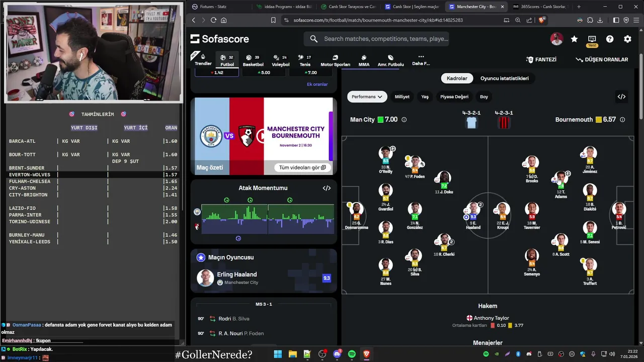The image size is (644, 362).
Task: Open embed code icon above the lineup pitch
Action: pos(621,97)
